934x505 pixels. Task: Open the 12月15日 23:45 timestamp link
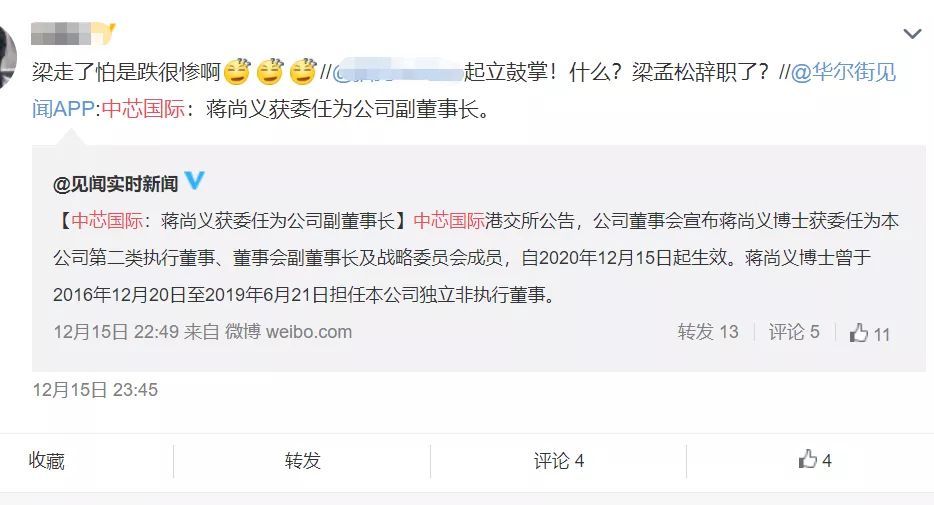coord(95,390)
